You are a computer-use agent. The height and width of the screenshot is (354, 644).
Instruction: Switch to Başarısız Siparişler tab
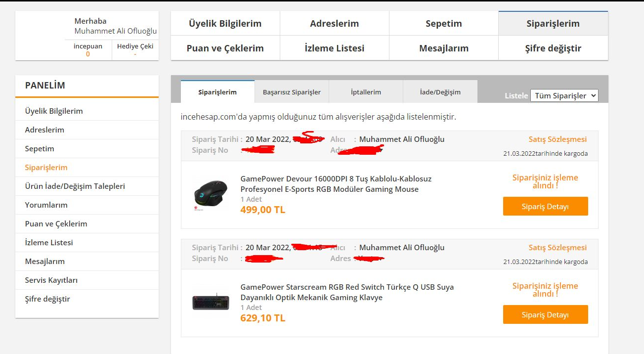pos(292,92)
